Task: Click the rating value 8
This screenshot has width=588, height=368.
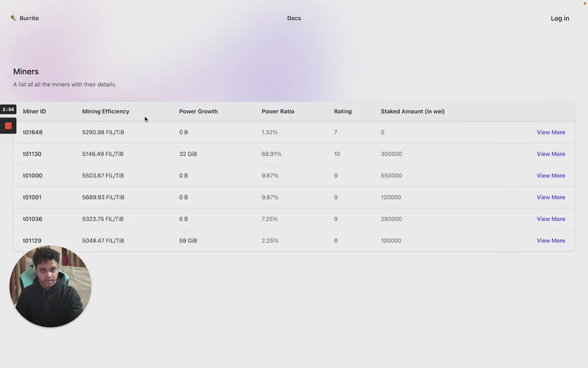Action: tap(336, 241)
